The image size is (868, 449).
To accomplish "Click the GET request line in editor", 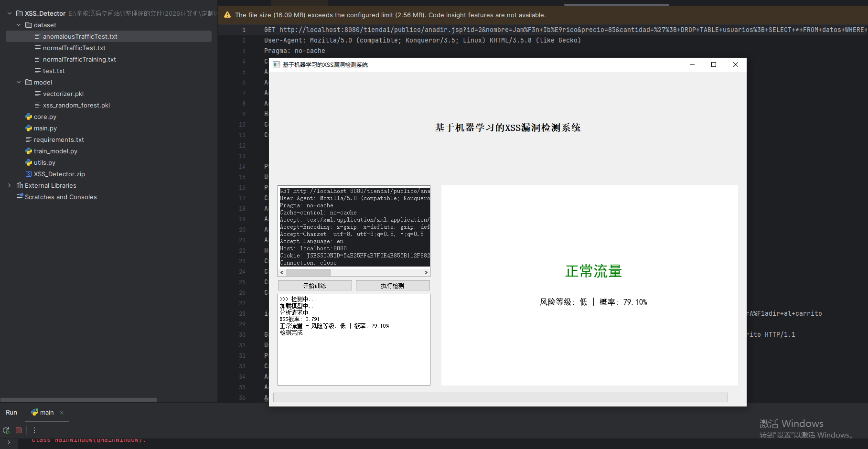I will pyautogui.click(x=566, y=30).
